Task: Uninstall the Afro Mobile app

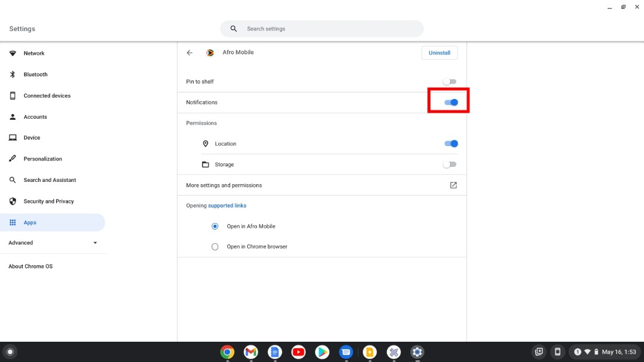Action: click(439, 52)
